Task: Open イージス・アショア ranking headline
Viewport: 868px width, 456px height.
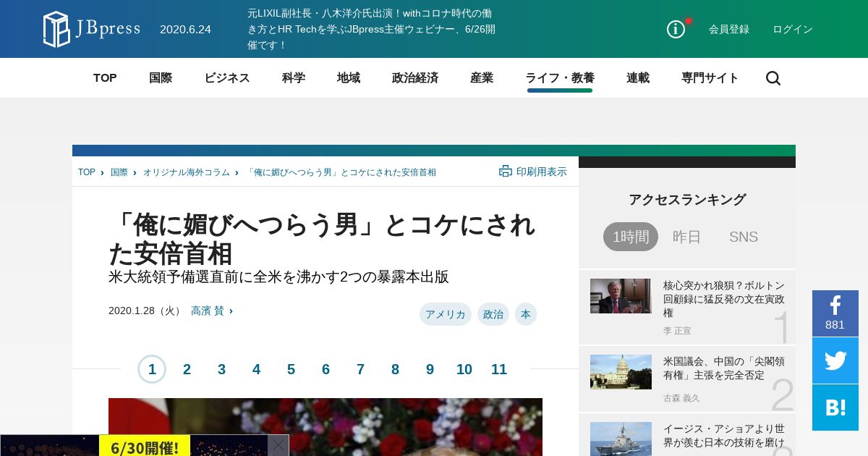Action: click(x=724, y=435)
